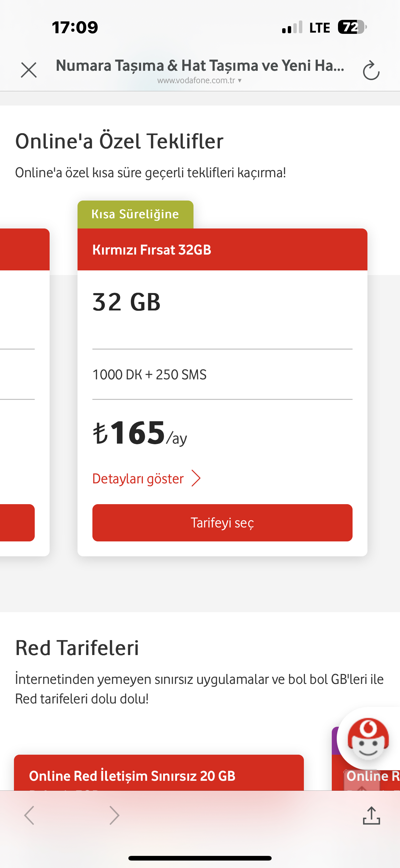This screenshot has height=868, width=400.
Task: Reload the Vodafone page
Action: point(371,70)
